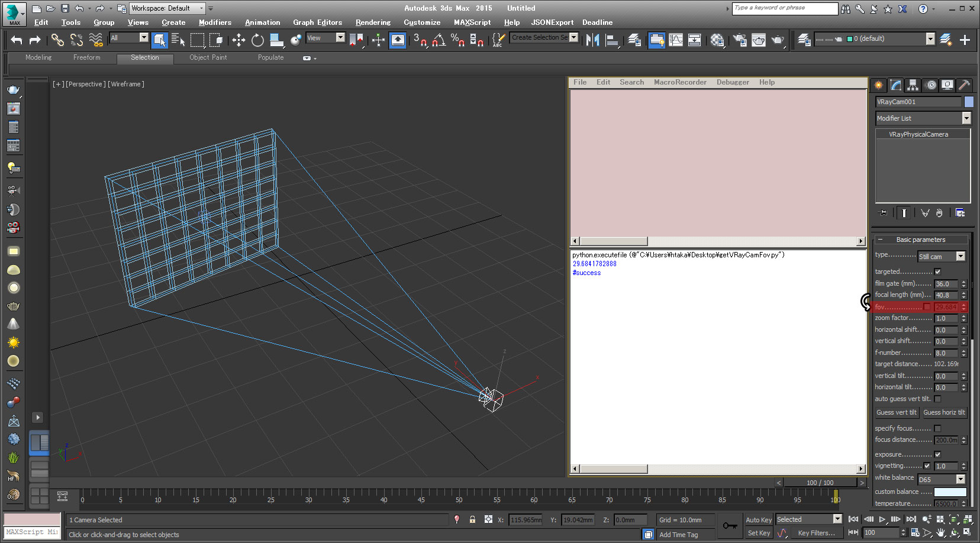The width and height of the screenshot is (980, 543).
Task: Activate Select and Uniform Scale tool
Action: click(x=276, y=40)
